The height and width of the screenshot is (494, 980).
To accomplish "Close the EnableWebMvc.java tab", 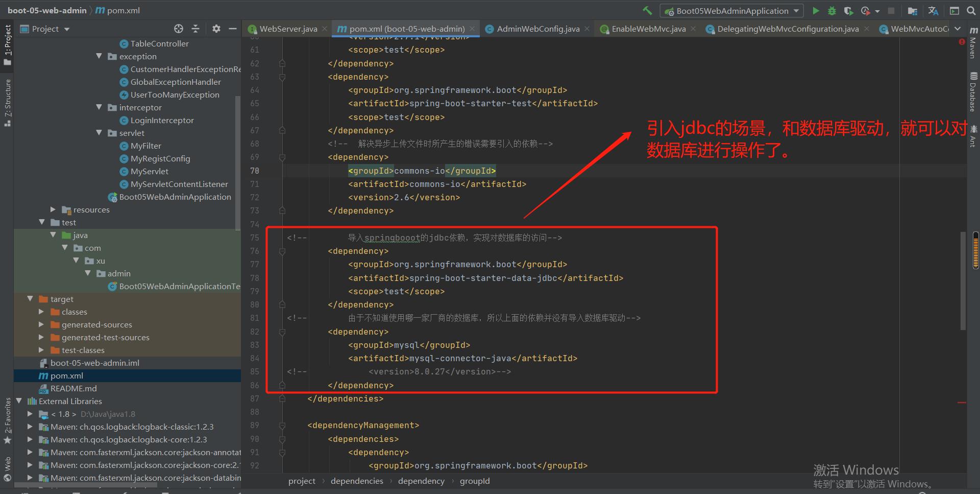I will pos(693,29).
